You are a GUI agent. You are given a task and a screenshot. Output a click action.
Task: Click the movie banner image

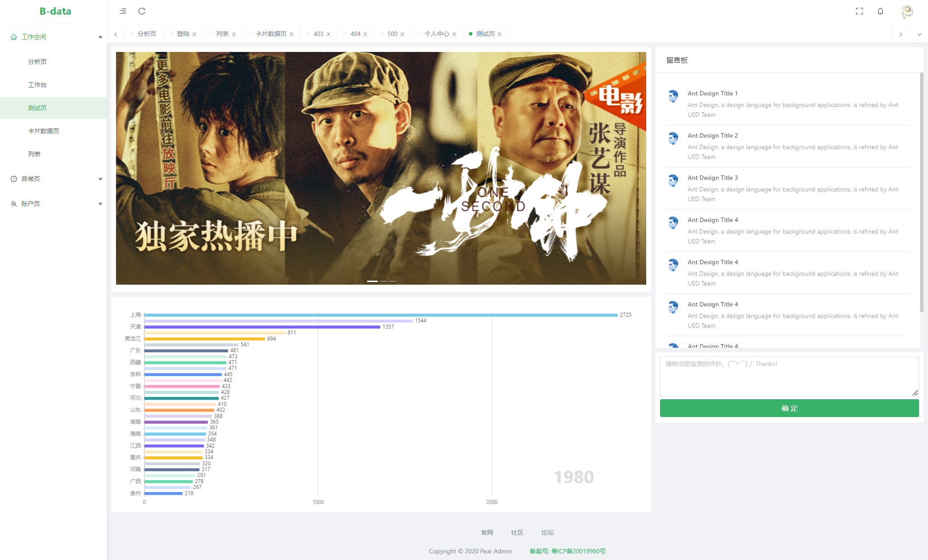click(381, 168)
